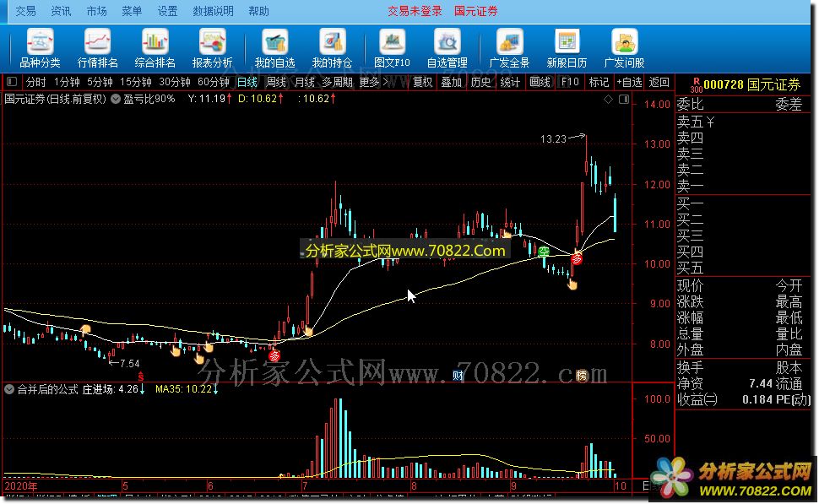Click the 国元证券 broker label in title bar
Viewport: 819px width, 504px height.
pyautogui.click(x=475, y=11)
